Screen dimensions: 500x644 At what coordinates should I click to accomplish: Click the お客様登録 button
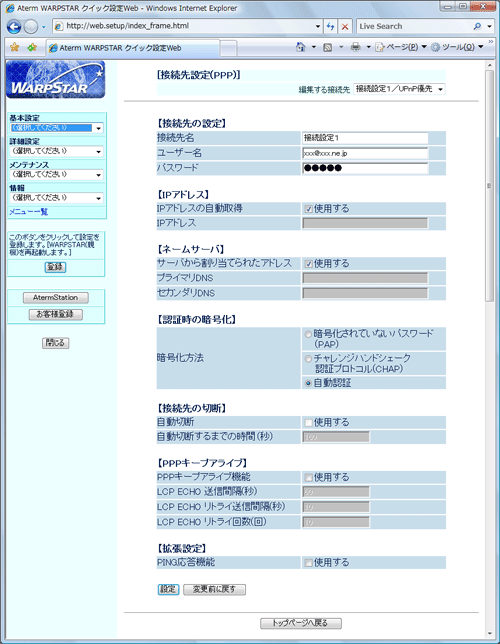click(x=55, y=314)
